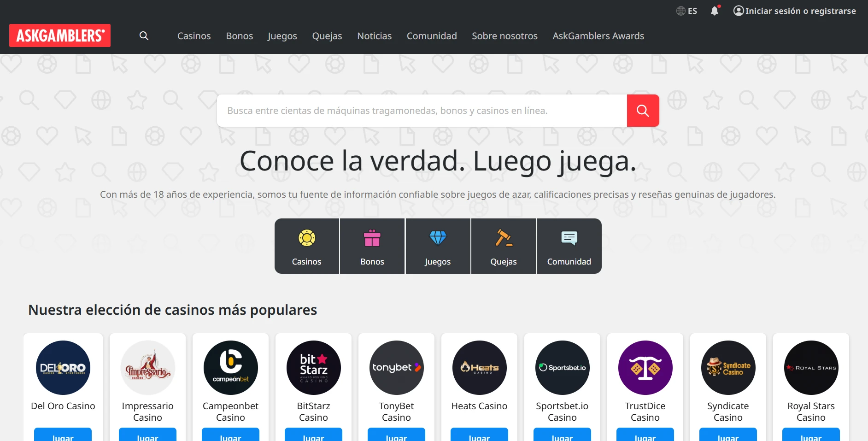Open the ES language selector
Image resolution: width=868 pixels, height=441 pixels.
pyautogui.click(x=686, y=11)
